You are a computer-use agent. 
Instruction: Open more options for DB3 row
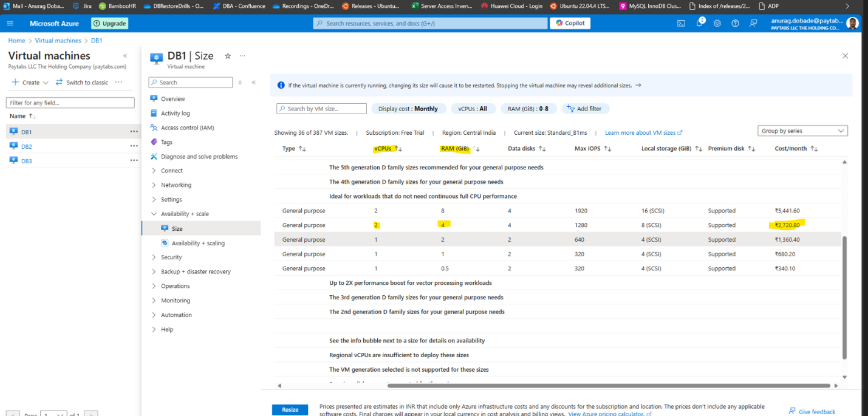134,161
